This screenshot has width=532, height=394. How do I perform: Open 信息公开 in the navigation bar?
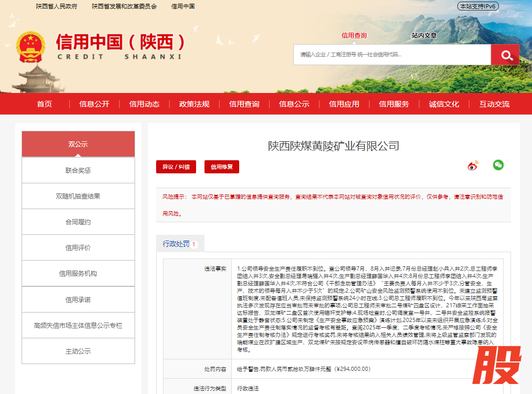[94, 104]
